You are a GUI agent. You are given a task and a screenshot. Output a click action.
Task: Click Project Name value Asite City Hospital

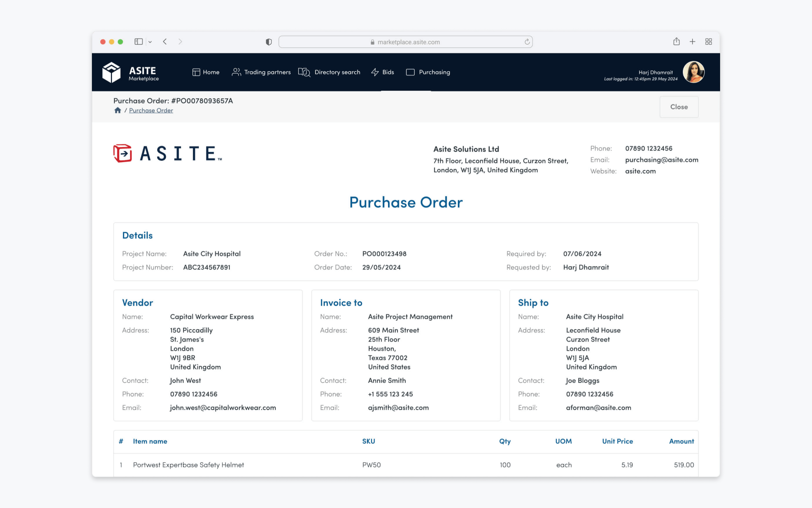[212, 254]
